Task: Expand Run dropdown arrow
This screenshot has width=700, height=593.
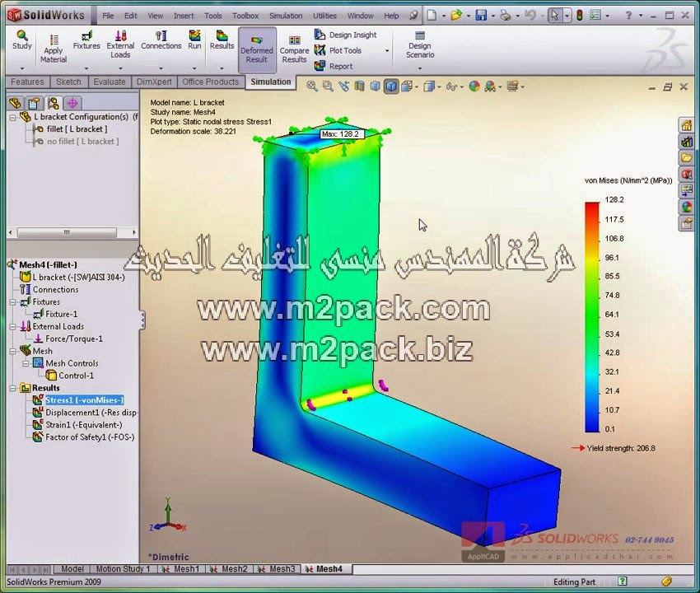Action: [x=194, y=68]
